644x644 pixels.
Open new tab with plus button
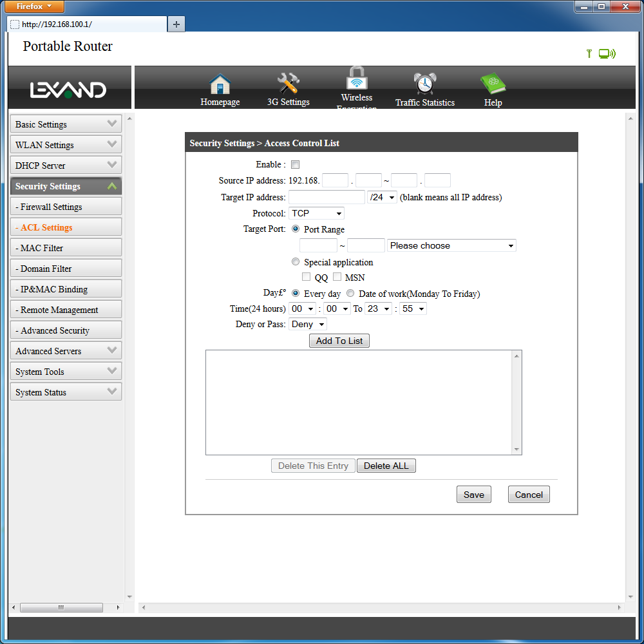point(176,24)
